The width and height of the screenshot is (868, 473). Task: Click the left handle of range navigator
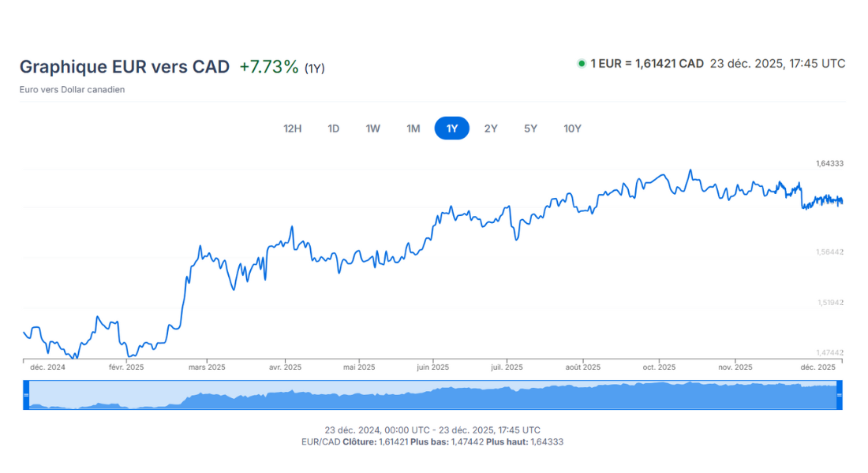(26, 395)
